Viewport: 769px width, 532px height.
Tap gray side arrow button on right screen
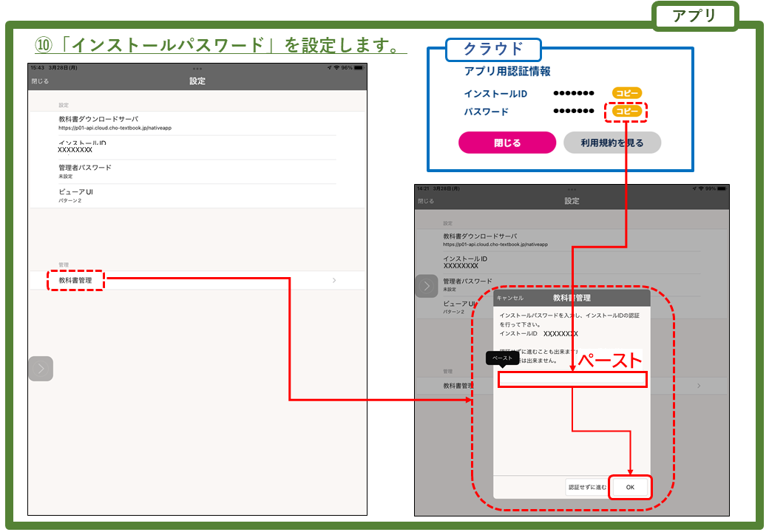pos(427,286)
